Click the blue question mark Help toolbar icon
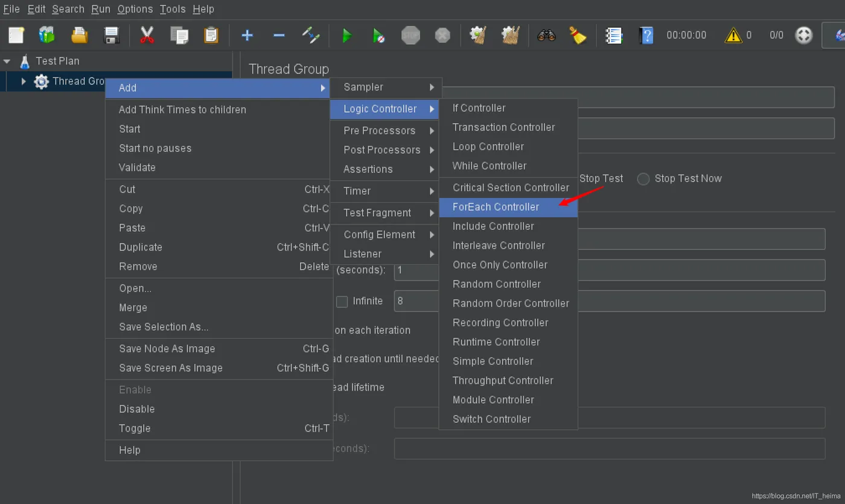 tap(646, 35)
